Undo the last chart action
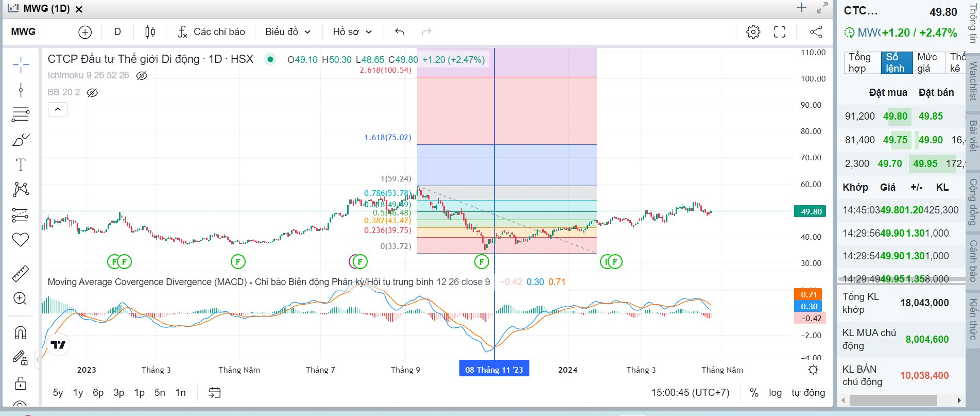Image resolution: width=980 pixels, height=416 pixels. pyautogui.click(x=400, y=32)
